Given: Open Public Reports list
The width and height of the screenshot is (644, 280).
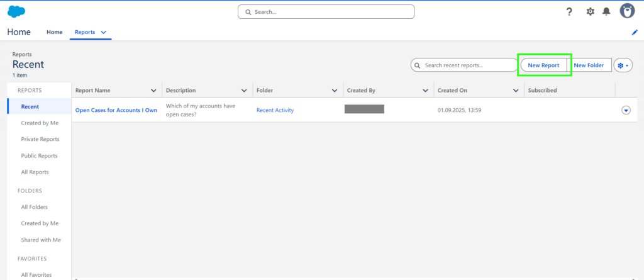Looking at the screenshot, I should [40, 156].
